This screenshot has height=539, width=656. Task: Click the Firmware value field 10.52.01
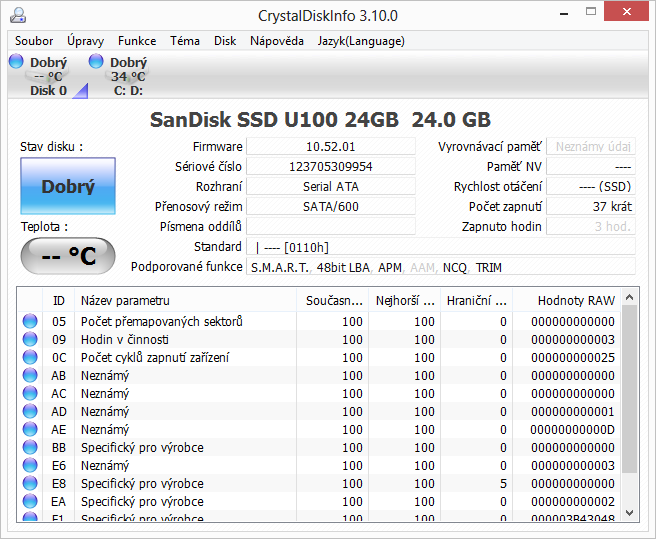pyautogui.click(x=331, y=147)
